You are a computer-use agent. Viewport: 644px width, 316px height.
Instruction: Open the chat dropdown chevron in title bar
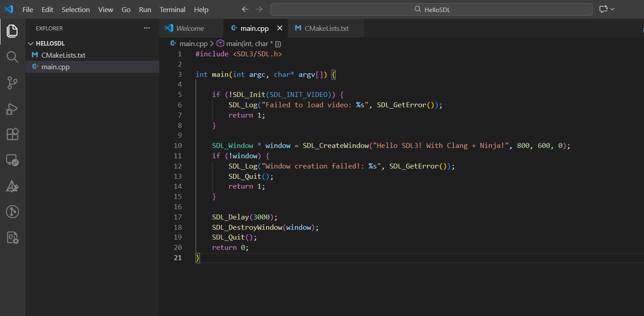click(612, 9)
